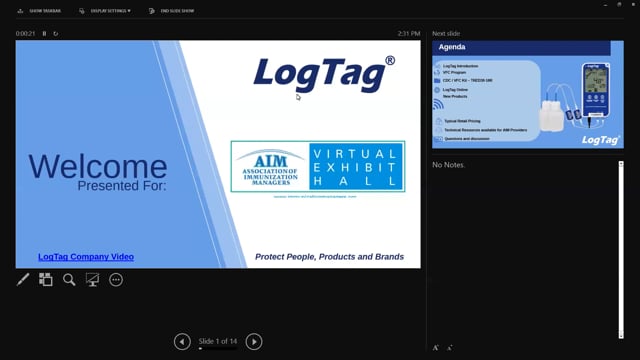Open Display Settings dropdown

[x=105, y=11]
